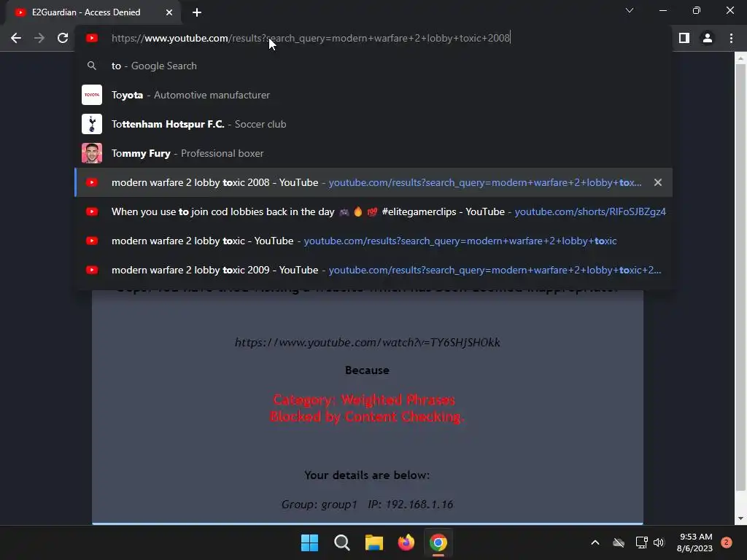747x560 pixels.
Task: Open the 'join cod lobbies' shorts suggestion
Action: coord(373,211)
